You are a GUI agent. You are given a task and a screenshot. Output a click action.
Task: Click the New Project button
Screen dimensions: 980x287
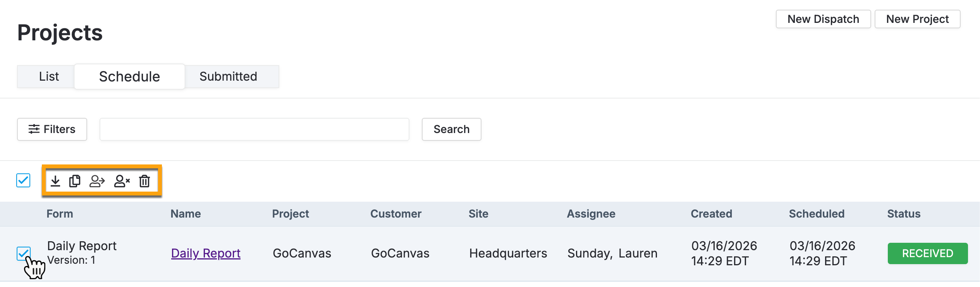point(917,19)
